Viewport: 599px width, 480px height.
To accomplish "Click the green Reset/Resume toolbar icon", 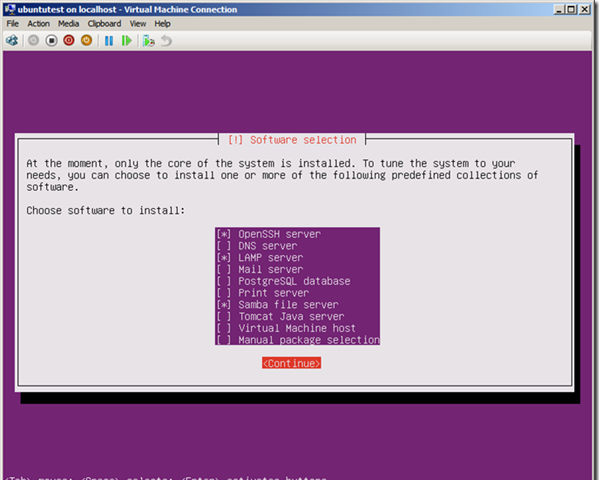I will tap(126, 41).
